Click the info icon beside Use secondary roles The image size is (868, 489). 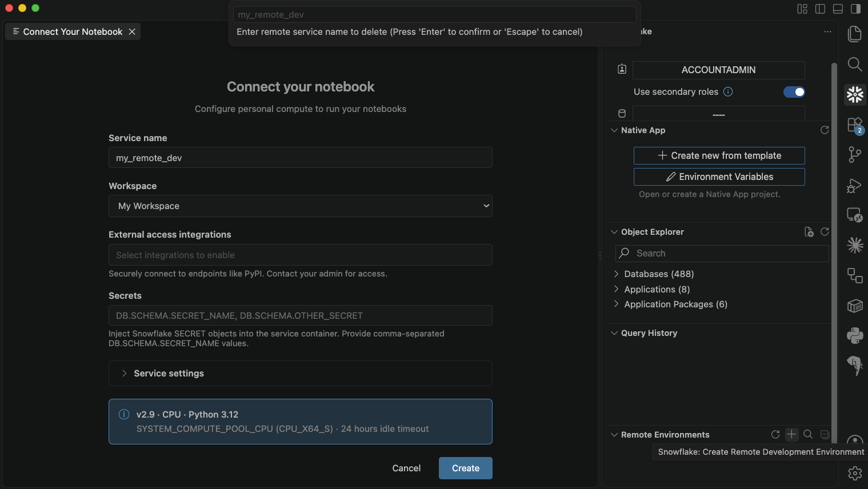pyautogui.click(x=728, y=92)
